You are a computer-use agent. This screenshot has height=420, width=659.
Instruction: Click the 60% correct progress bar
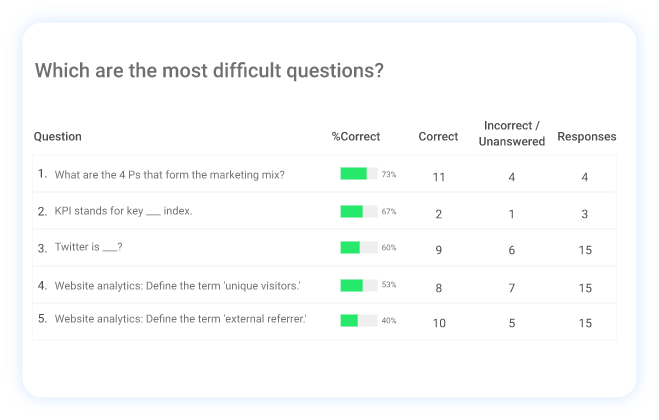pos(359,248)
